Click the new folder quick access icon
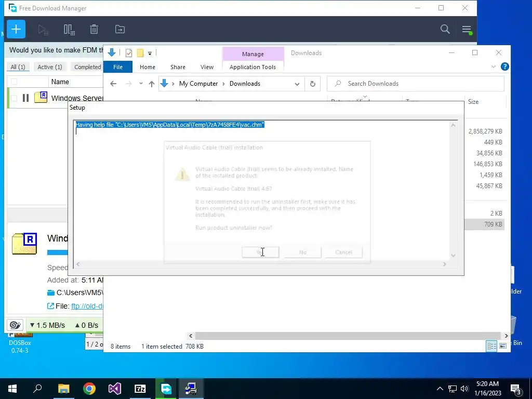532x399 pixels. click(140, 53)
